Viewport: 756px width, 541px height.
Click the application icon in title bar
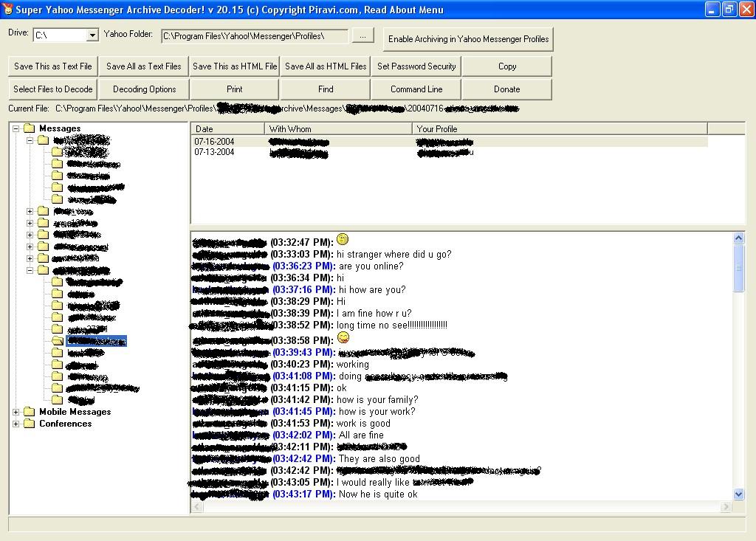pyautogui.click(x=7, y=9)
